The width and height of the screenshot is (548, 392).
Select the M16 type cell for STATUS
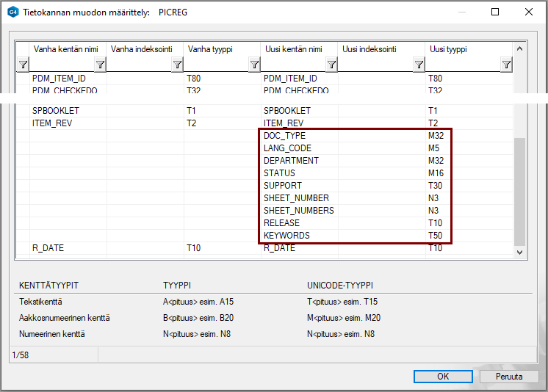click(436, 173)
